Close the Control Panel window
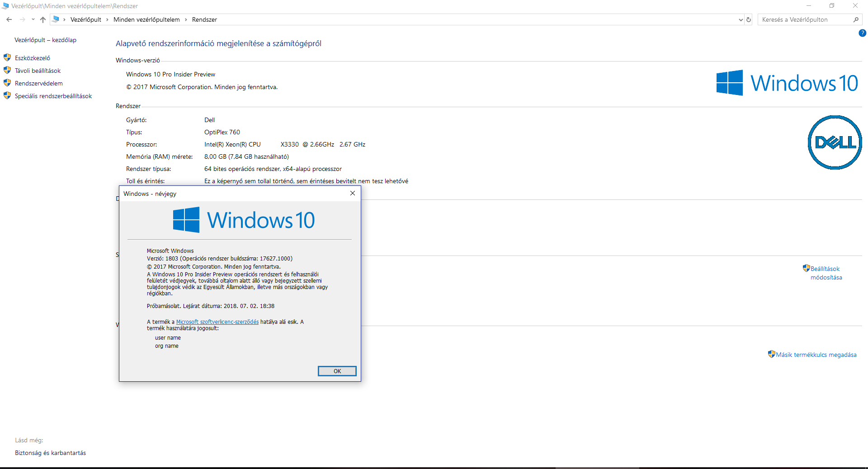Viewport: 868px width, 469px height. tap(855, 6)
